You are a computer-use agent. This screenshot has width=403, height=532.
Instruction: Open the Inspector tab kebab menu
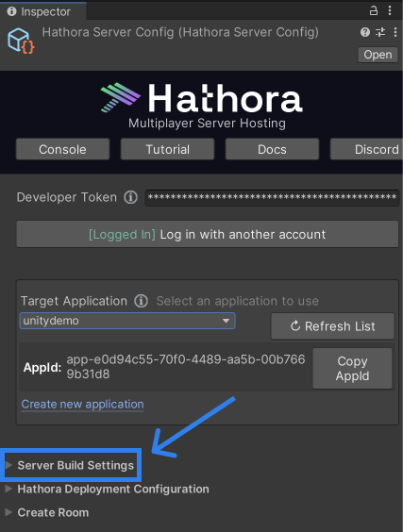(390, 10)
